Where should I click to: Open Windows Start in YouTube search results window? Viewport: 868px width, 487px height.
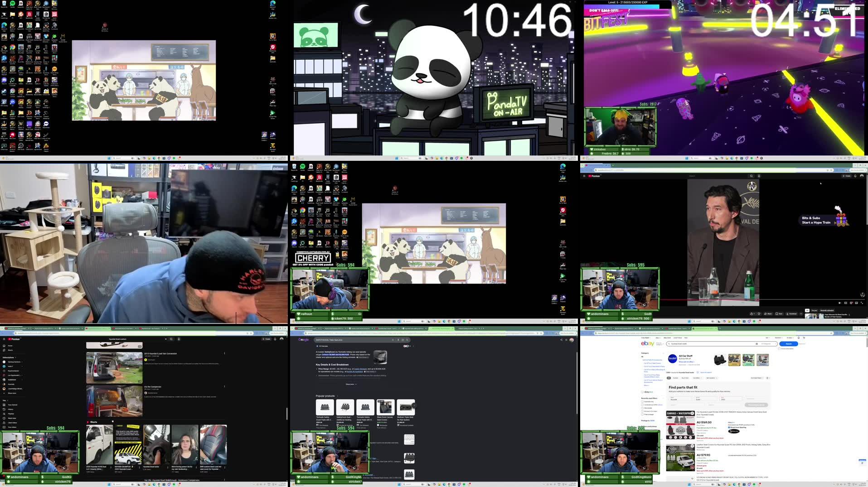(x=109, y=484)
